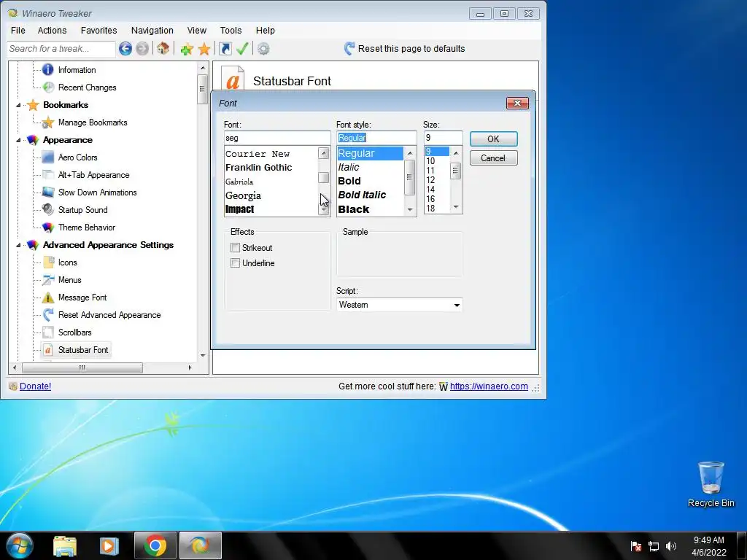Collapse Advanced Appearance Settings group
The height and width of the screenshot is (560, 747).
point(18,245)
